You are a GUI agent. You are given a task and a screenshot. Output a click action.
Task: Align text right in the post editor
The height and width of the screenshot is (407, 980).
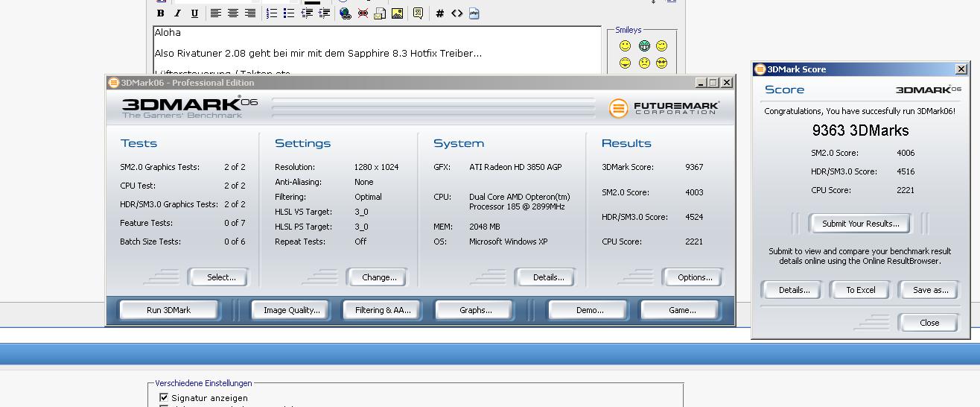tap(250, 13)
